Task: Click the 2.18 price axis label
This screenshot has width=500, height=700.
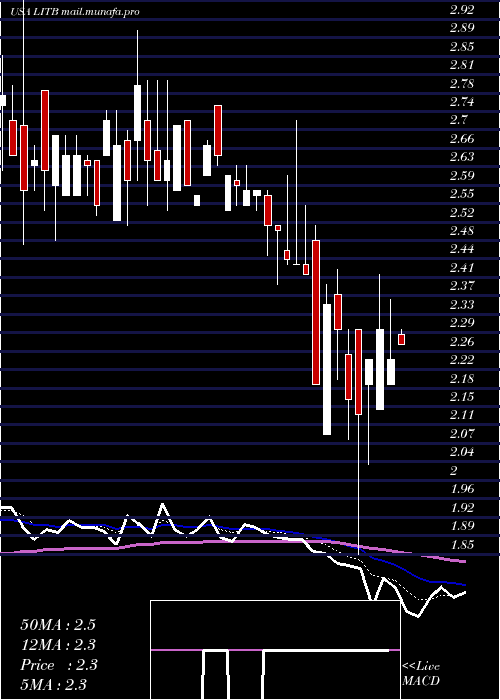Action: pos(462,379)
